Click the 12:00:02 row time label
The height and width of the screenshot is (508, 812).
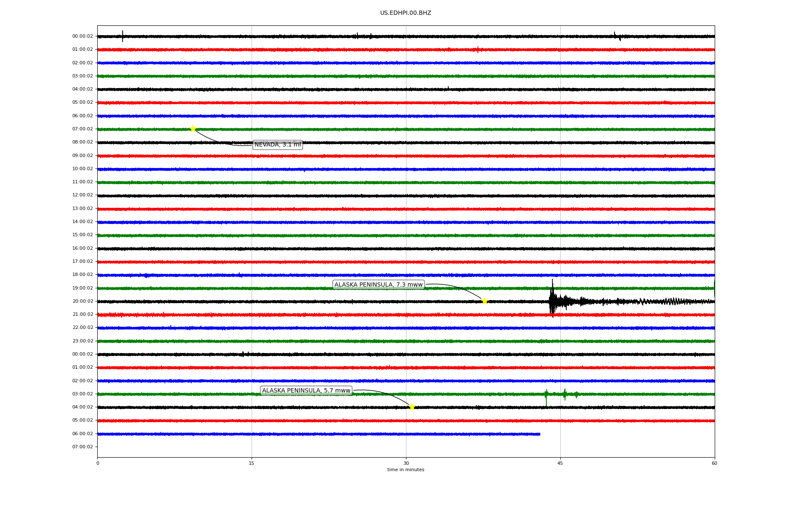click(x=82, y=195)
